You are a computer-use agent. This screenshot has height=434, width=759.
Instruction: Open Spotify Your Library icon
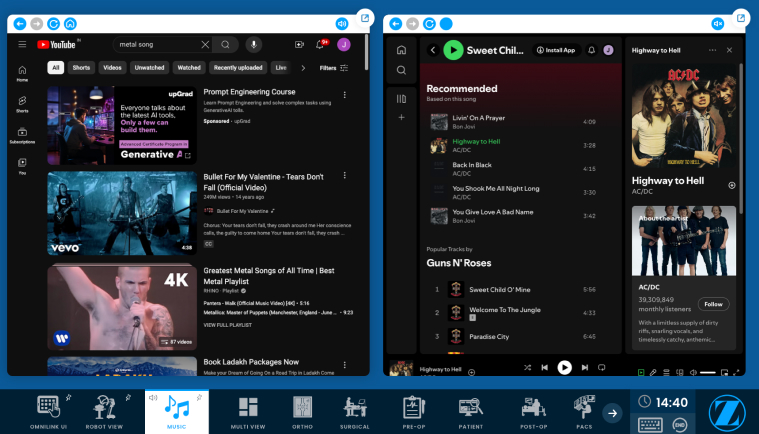pyautogui.click(x=401, y=98)
